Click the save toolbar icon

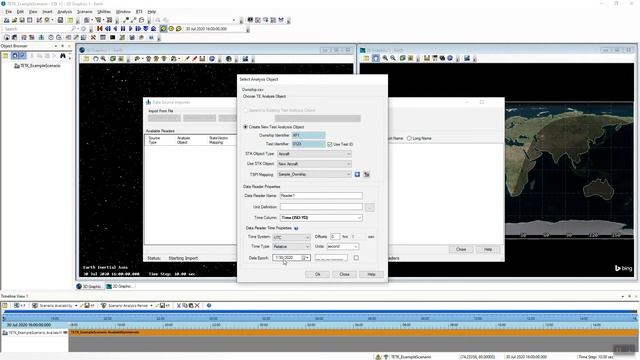click(22, 20)
